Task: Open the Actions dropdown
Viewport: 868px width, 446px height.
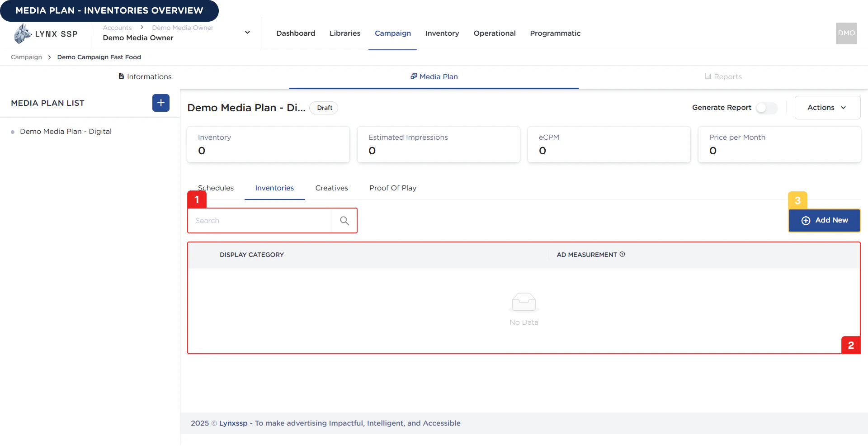Action: pos(827,107)
